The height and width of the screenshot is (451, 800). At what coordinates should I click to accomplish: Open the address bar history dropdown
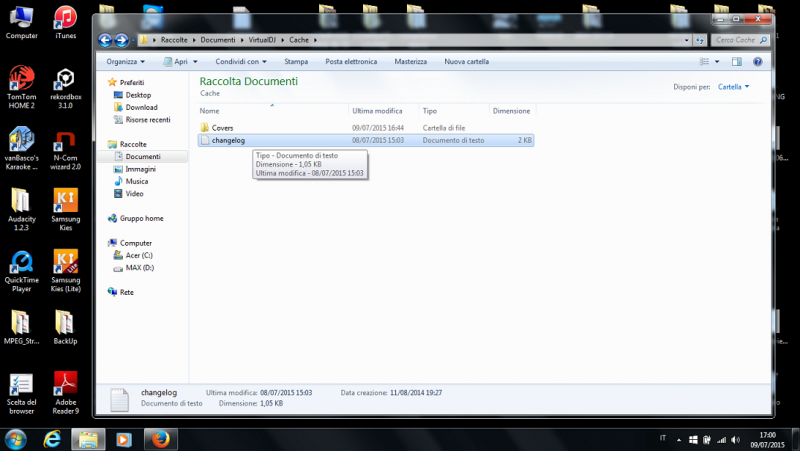[687, 40]
